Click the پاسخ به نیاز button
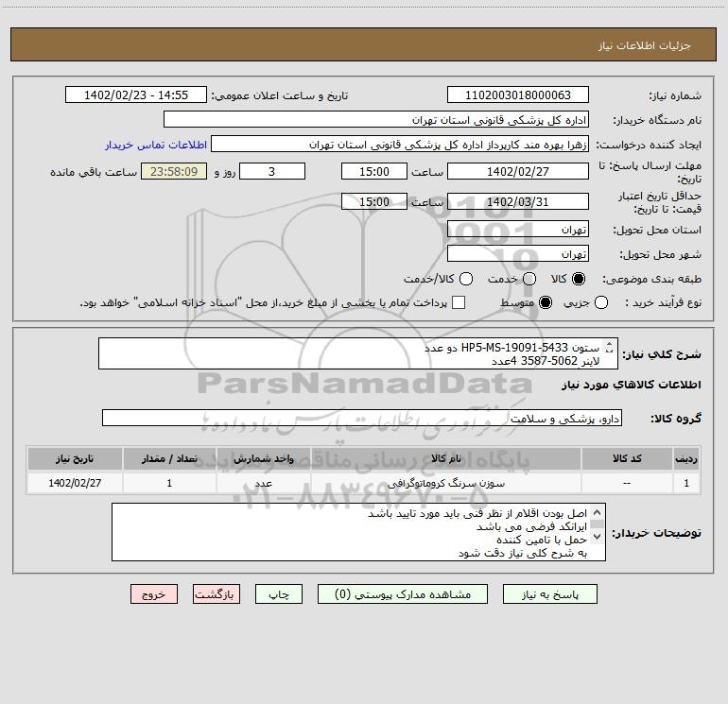This screenshot has width=728, height=704. click(x=549, y=594)
